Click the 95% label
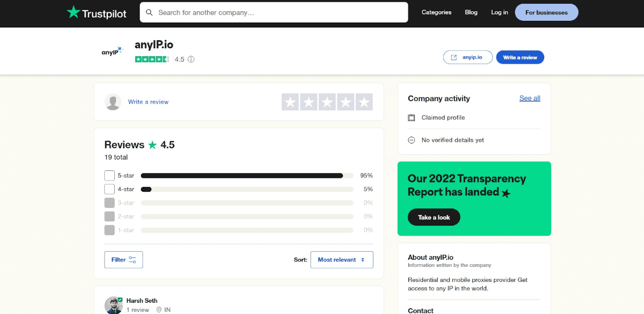The height and width of the screenshot is (314, 644). pos(367,176)
